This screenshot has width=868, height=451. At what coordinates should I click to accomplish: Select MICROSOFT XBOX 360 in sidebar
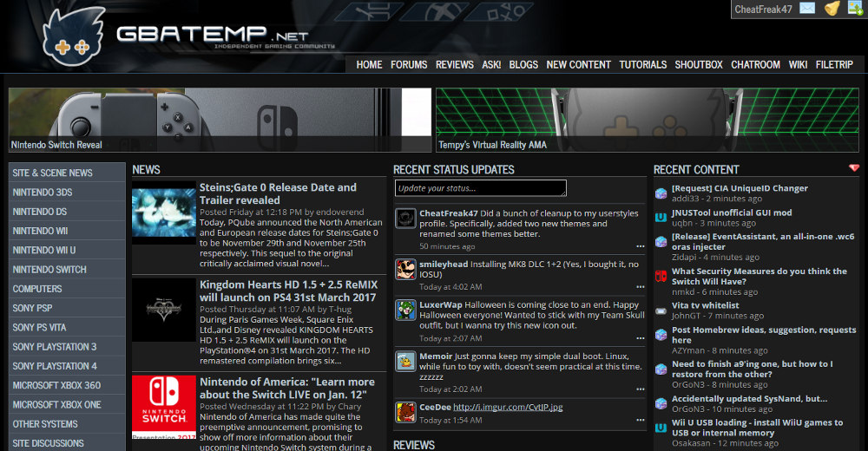[67, 385]
